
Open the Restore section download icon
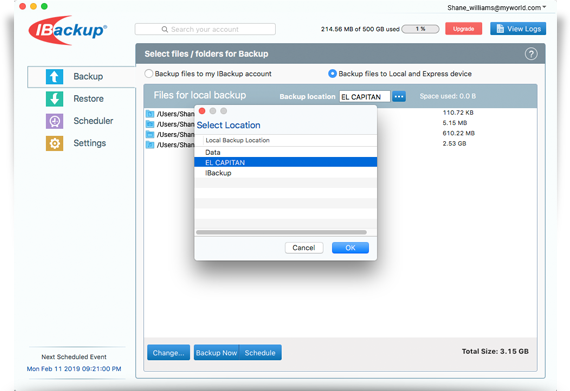[54, 99]
